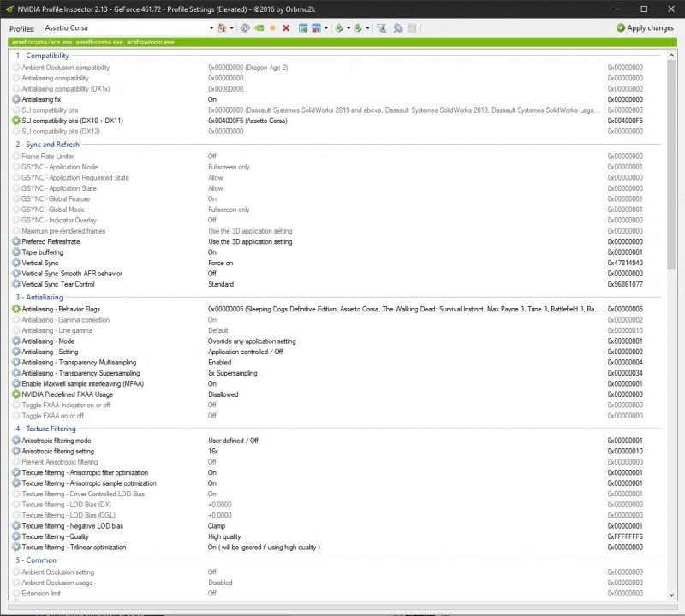685x616 pixels.
Task: Click the 'Override any application setting' value
Action: click(252, 341)
